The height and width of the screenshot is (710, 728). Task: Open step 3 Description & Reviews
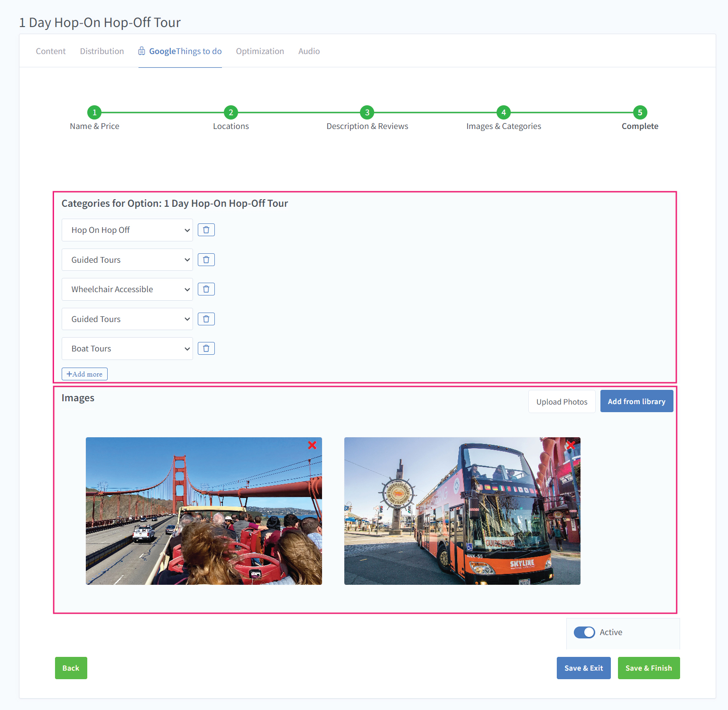(x=367, y=112)
